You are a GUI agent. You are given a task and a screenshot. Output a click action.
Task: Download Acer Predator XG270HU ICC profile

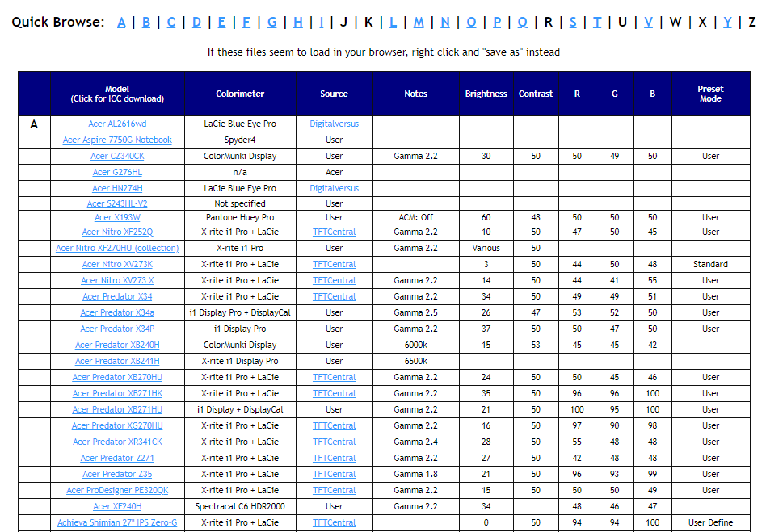pos(117,425)
